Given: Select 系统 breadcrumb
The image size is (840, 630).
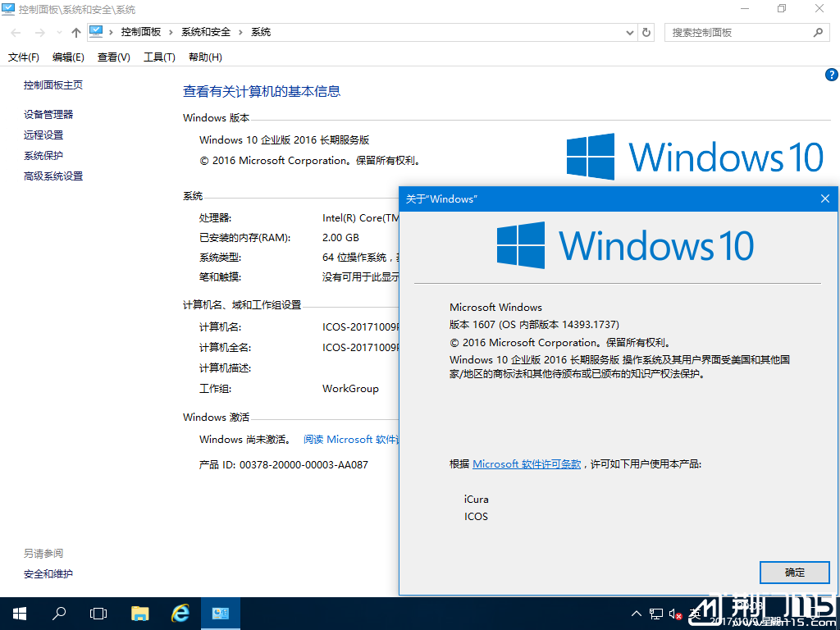Looking at the screenshot, I should [261, 32].
